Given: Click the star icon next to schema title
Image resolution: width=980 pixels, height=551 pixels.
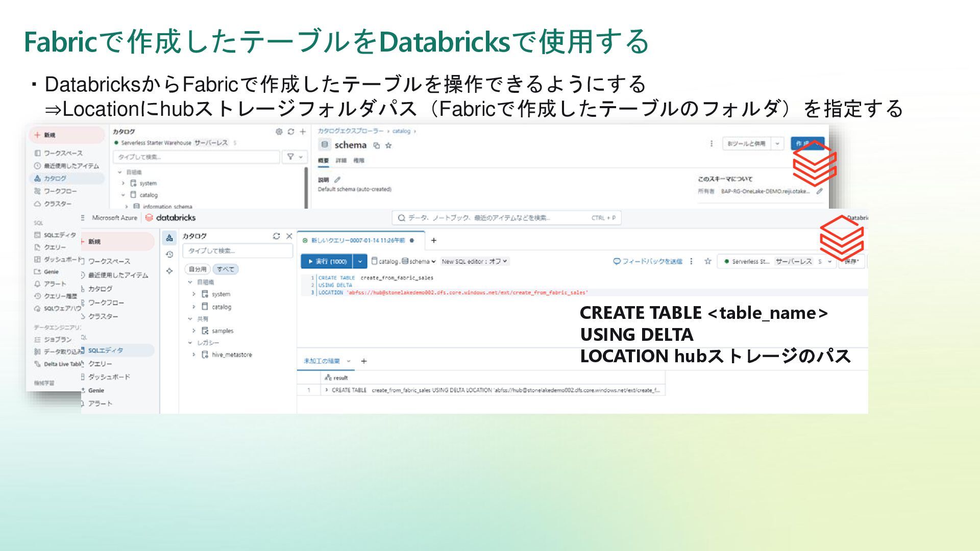Looking at the screenshot, I should tap(388, 145).
